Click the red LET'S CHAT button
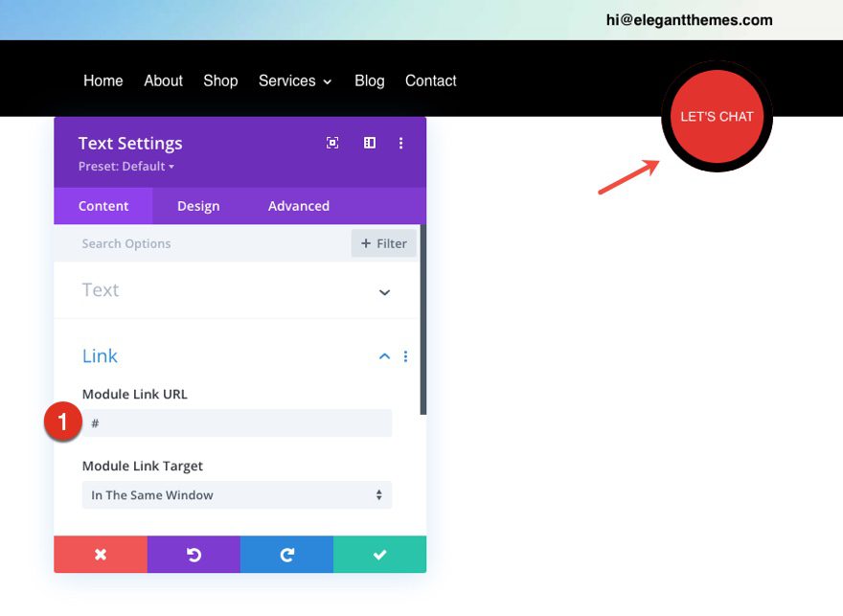 717,117
